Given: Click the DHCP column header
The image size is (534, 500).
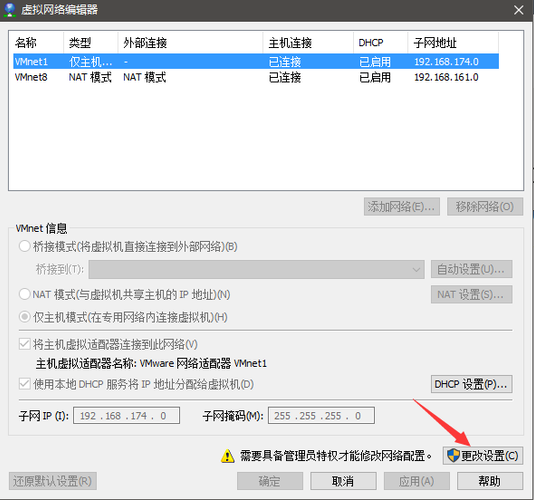Looking at the screenshot, I should (x=380, y=43).
